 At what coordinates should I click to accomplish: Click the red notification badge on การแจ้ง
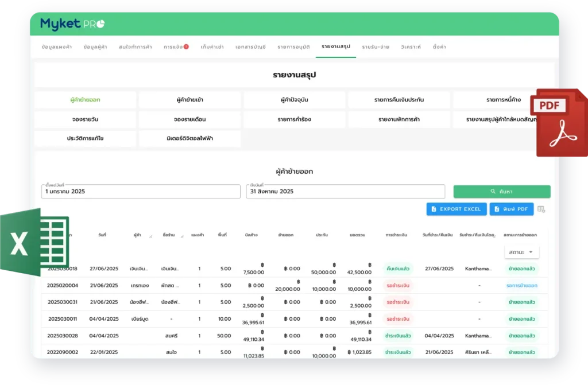(x=186, y=46)
